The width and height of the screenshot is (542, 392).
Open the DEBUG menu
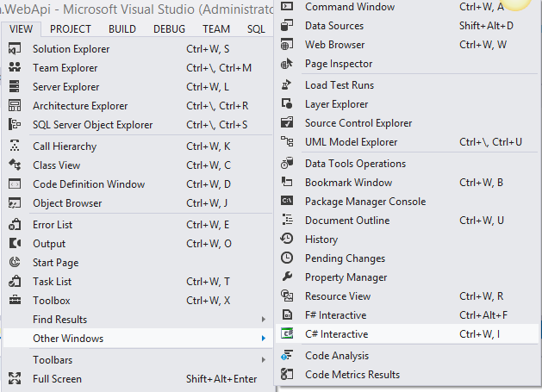[x=169, y=29]
